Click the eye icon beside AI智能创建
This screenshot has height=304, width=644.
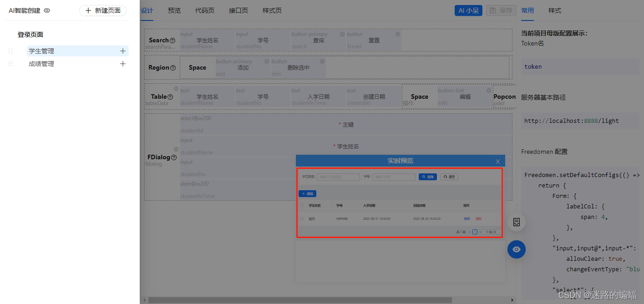tap(47, 10)
